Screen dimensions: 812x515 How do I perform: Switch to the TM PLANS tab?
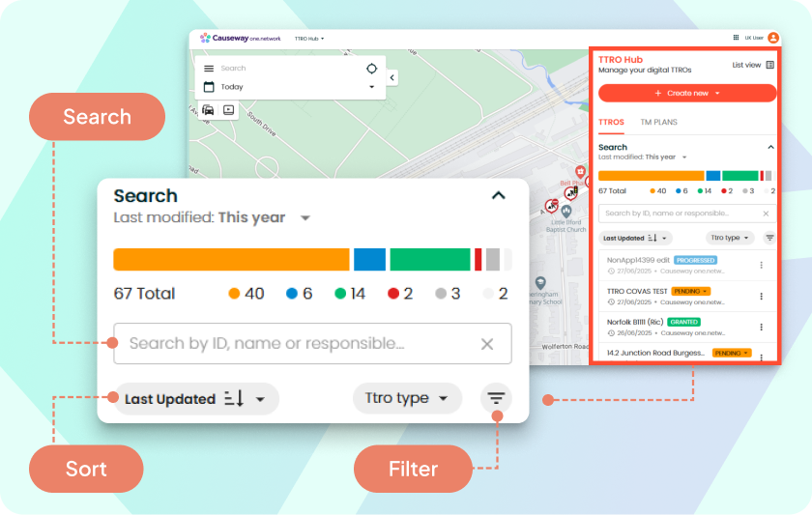(658, 122)
